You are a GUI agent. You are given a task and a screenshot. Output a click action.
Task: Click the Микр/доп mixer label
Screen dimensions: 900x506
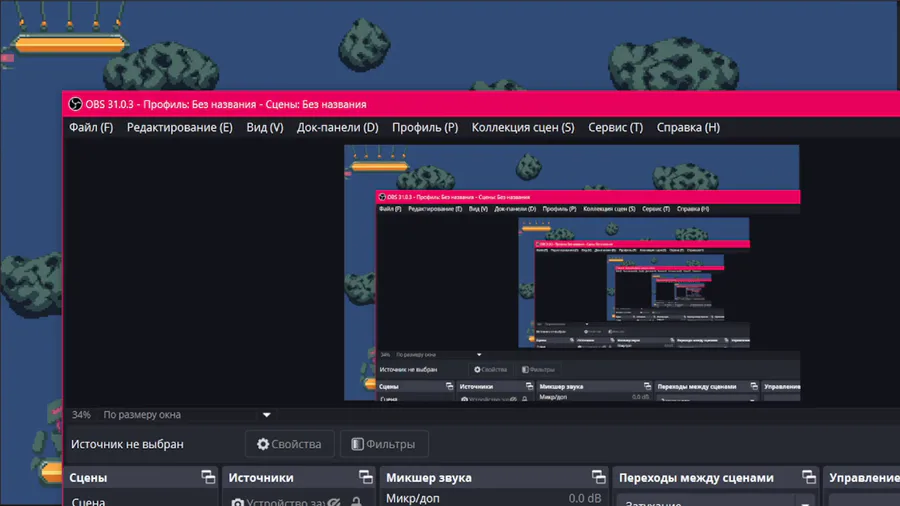[412, 499]
